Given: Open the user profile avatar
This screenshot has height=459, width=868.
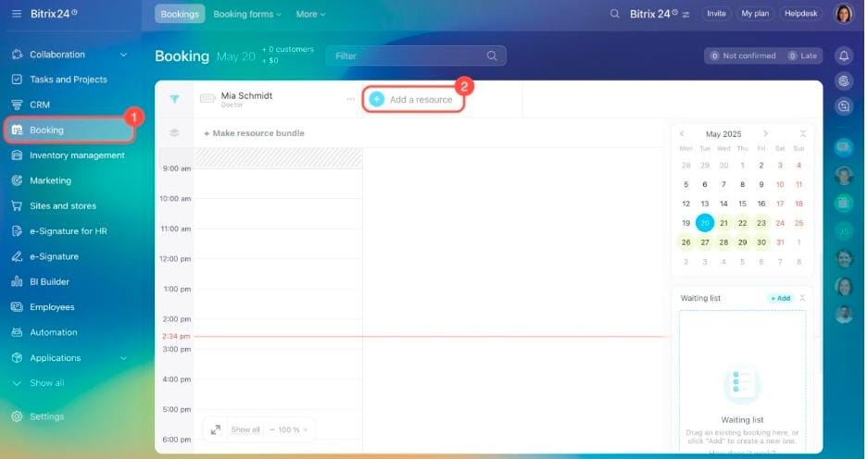Looking at the screenshot, I should click(x=844, y=14).
